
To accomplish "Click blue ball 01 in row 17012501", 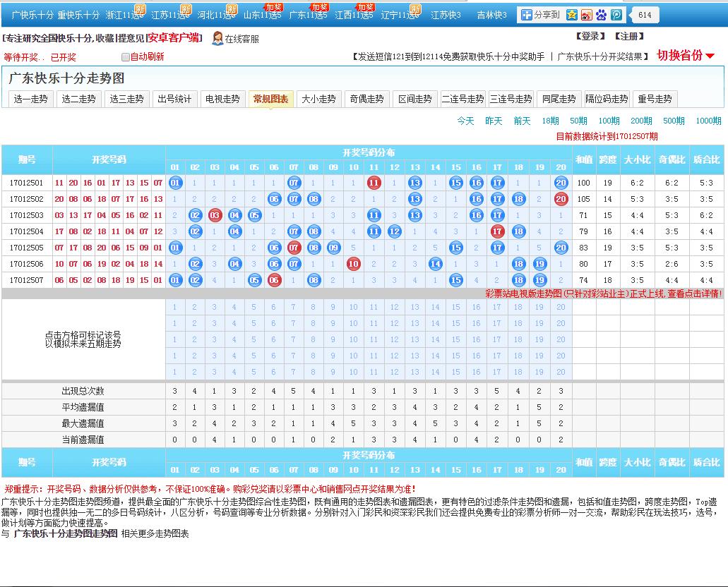I will [175, 183].
